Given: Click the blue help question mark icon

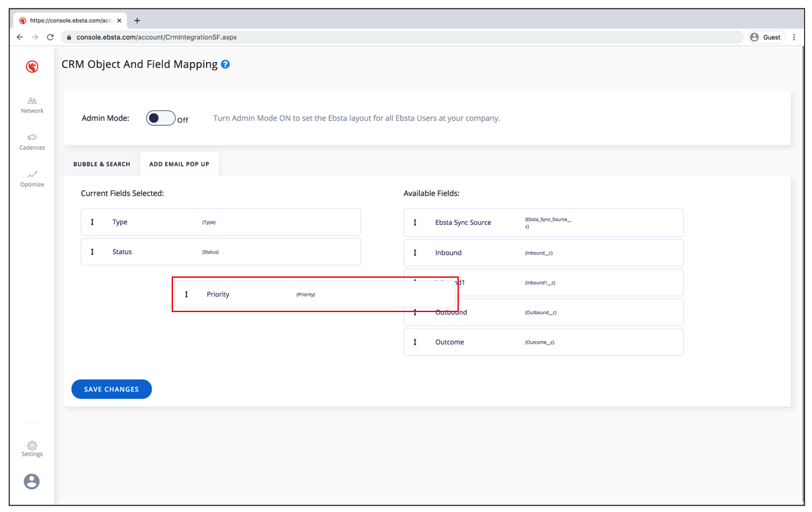Looking at the screenshot, I should tap(225, 65).
